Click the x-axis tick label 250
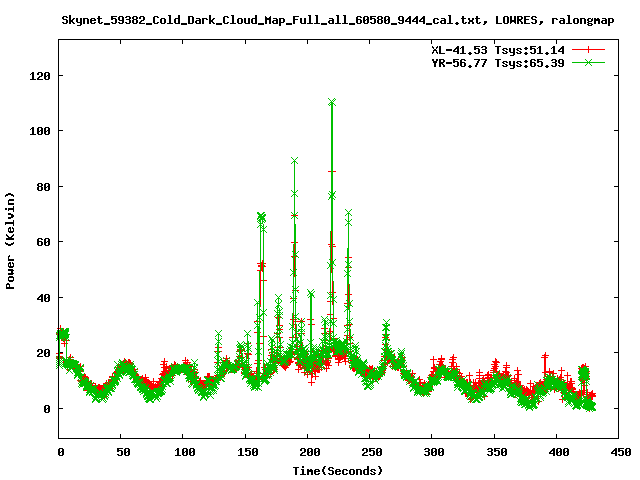Viewport: 640px width, 480px height. coord(372,452)
